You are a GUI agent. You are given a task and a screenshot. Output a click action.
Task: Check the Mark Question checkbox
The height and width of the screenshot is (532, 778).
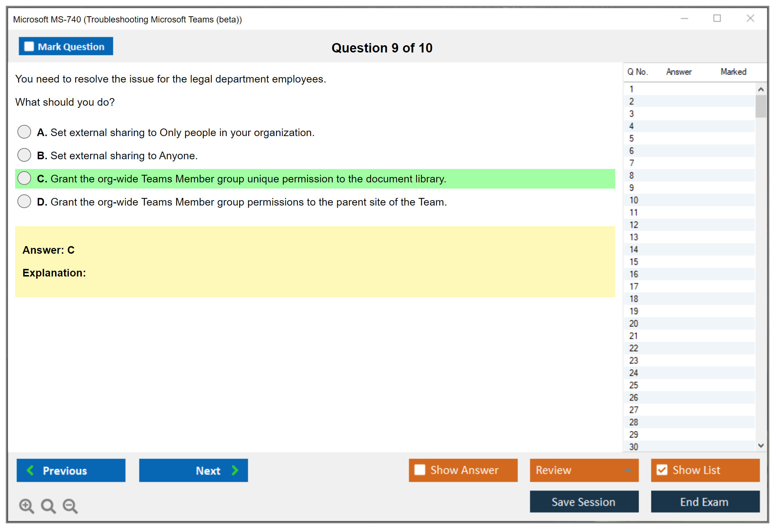pyautogui.click(x=29, y=47)
